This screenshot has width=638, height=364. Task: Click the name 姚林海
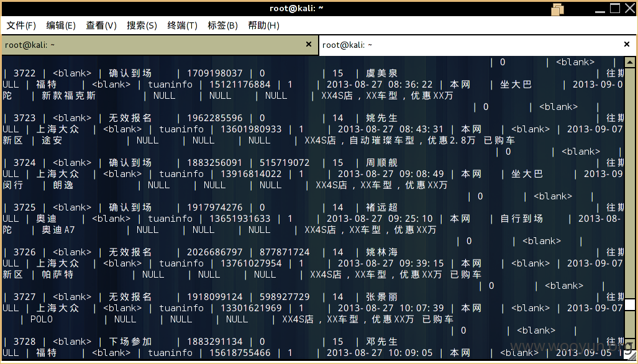[x=381, y=253]
